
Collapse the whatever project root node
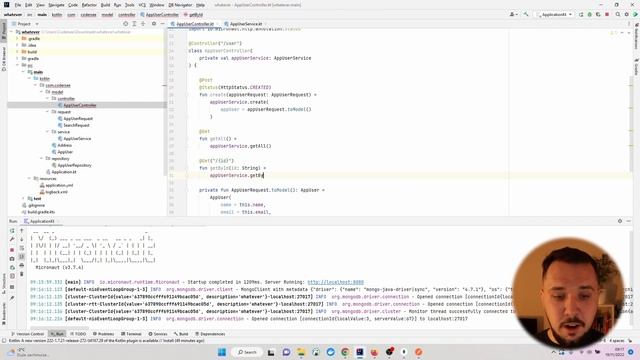tap(12, 32)
